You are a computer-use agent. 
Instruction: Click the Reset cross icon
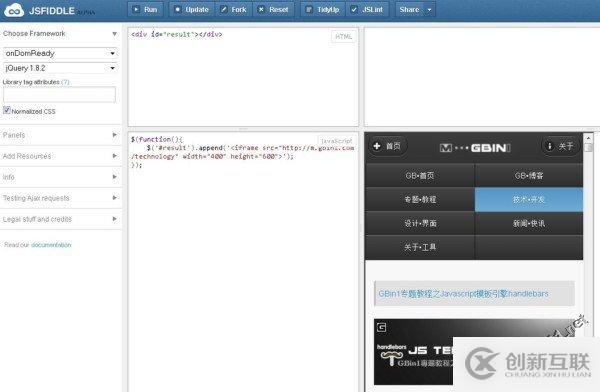(261, 10)
